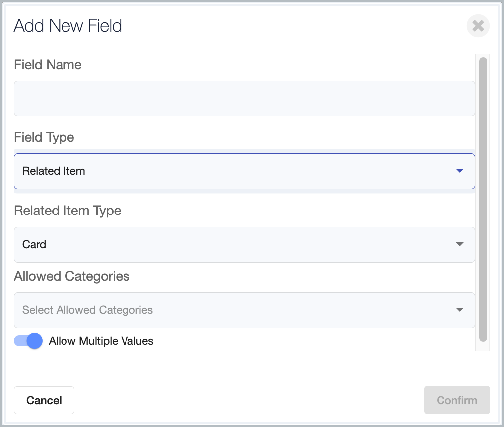
Task: Click the selected Related Item value text
Action: (54, 171)
